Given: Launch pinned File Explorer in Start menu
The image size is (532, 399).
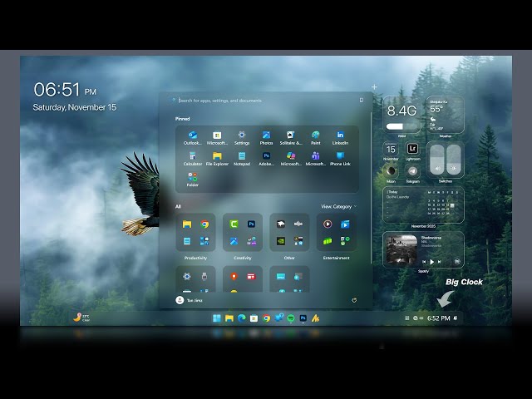Looking at the screenshot, I should [x=217, y=159].
